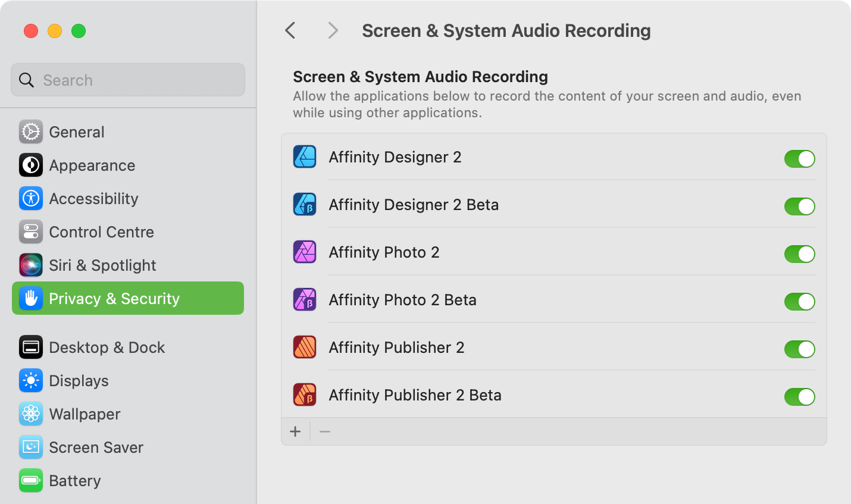Click the Affinity Photo 2 app icon

tap(305, 252)
